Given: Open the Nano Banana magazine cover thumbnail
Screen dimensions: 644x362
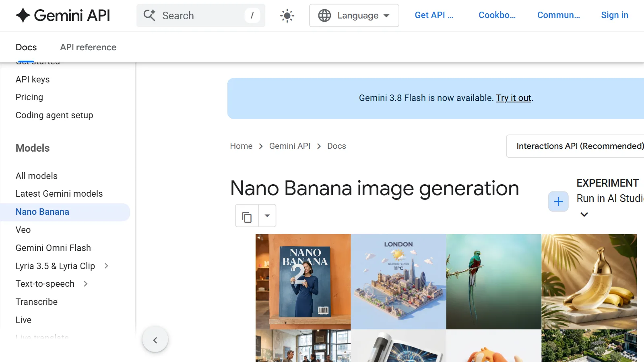Looking at the screenshot, I should click(x=303, y=282).
